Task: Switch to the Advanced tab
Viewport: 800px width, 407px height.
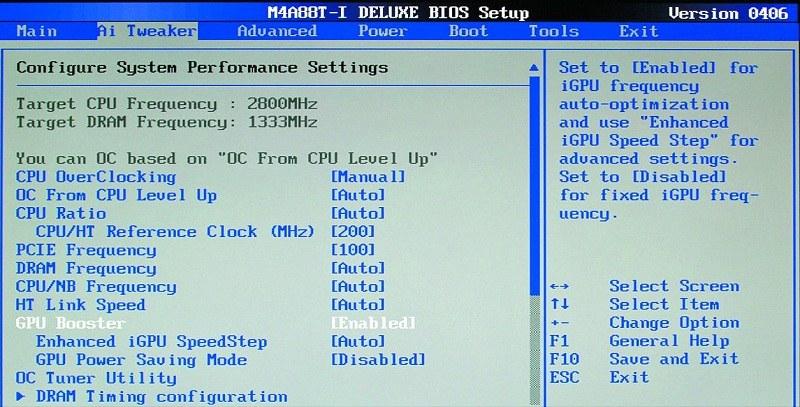Action: coord(277,31)
